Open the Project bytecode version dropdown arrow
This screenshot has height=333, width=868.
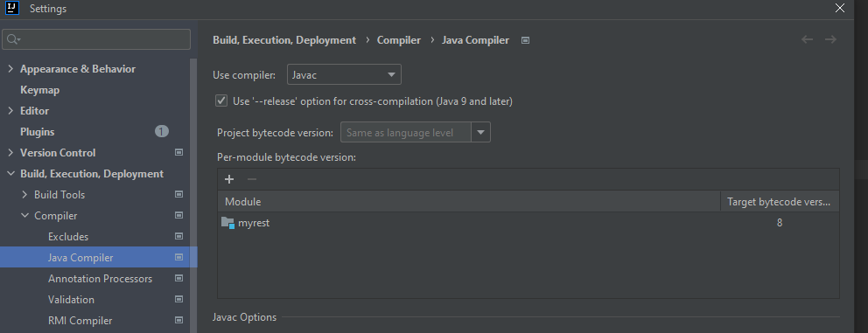[480, 133]
